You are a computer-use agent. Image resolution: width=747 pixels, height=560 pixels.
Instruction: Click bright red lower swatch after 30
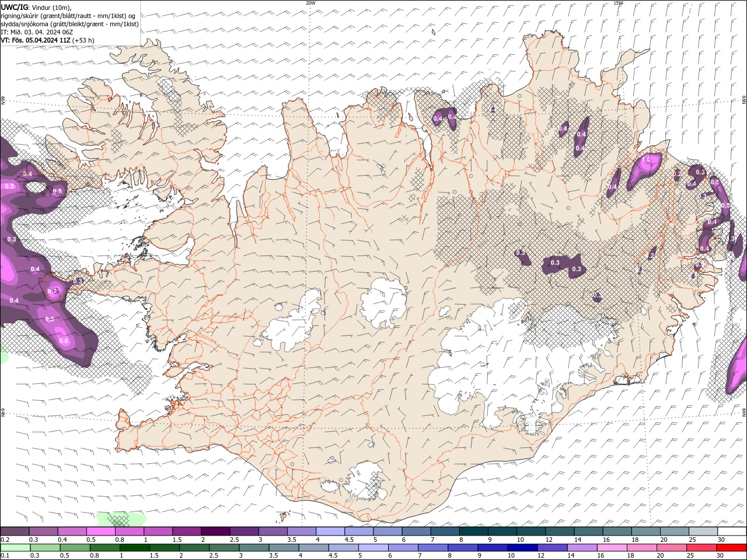pos(731,548)
